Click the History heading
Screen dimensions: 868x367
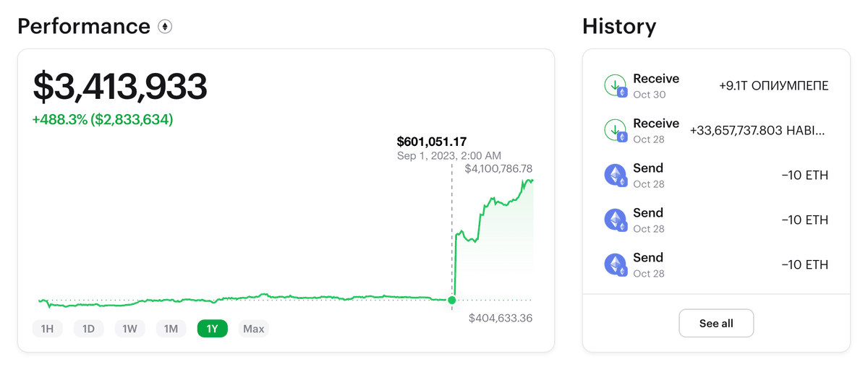click(x=619, y=27)
